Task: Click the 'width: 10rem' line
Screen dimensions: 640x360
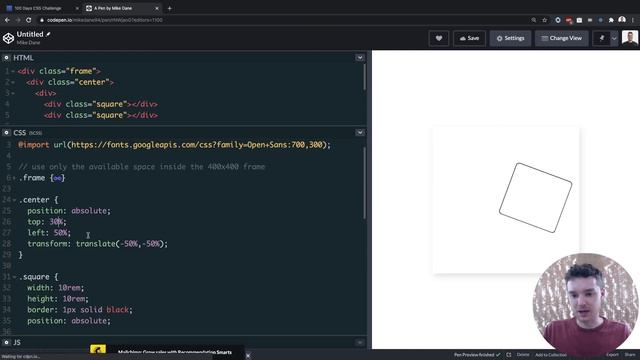Action: (x=56, y=288)
